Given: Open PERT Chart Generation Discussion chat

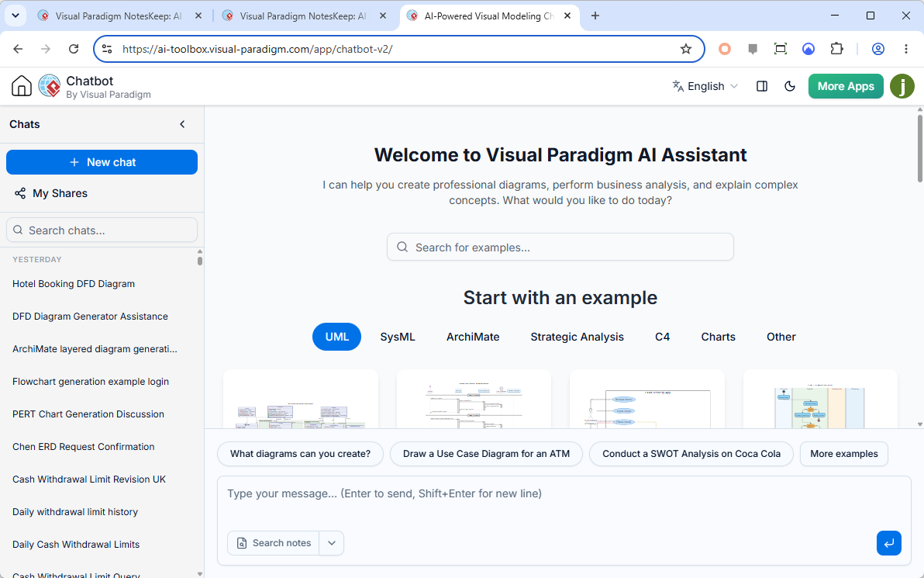Looking at the screenshot, I should [x=88, y=414].
